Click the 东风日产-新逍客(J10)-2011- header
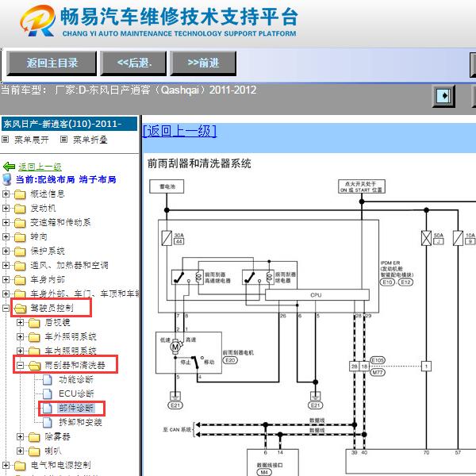The width and height of the screenshot is (476, 476). [69, 124]
